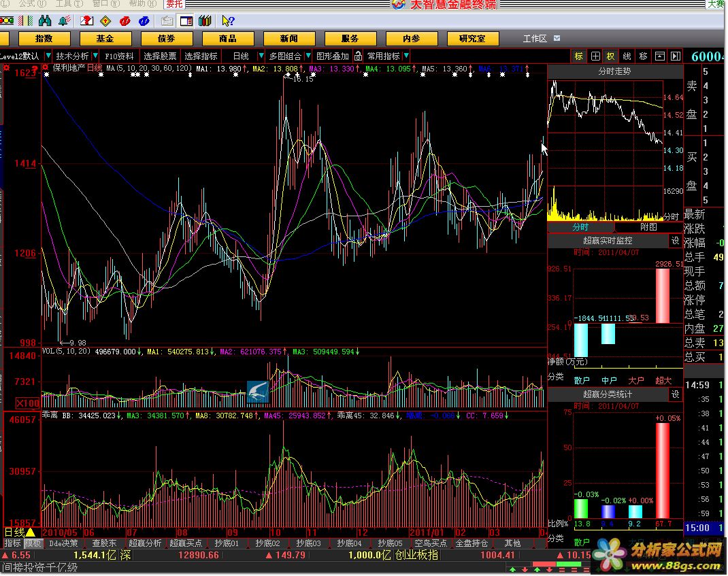Image resolution: width=728 pixels, height=576 pixels.
Task: Select the 超赢分析 bottom tab
Action: (x=145, y=543)
